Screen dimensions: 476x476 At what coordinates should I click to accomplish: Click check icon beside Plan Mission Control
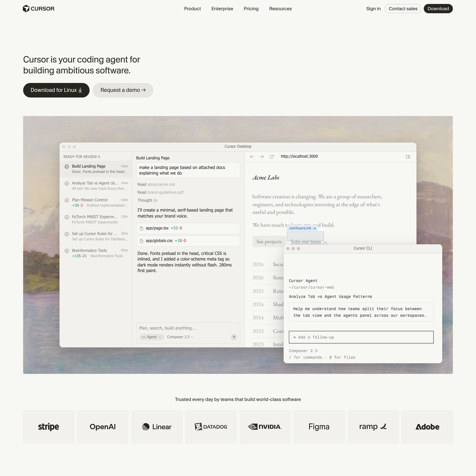tap(67, 200)
